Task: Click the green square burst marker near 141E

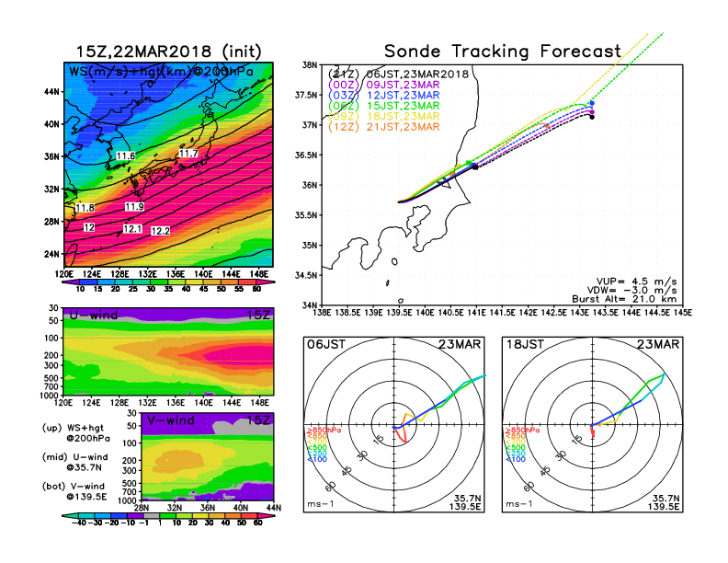Action: (469, 163)
